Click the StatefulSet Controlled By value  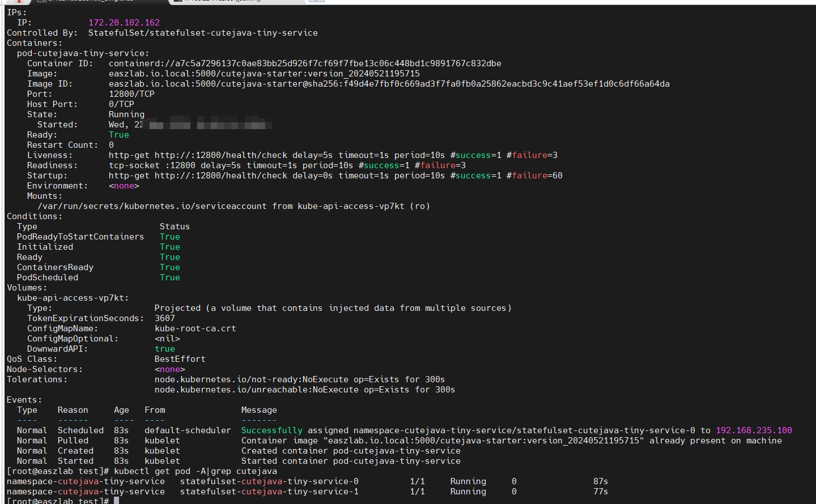203,33
